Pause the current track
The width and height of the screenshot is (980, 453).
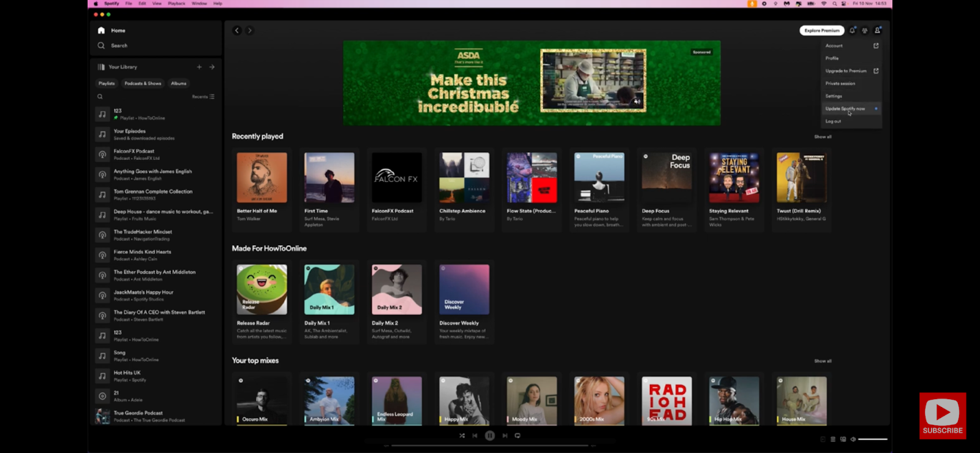point(490,436)
